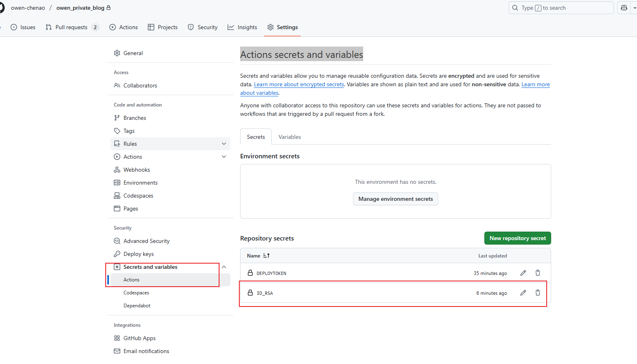Delete the ID_RSA secret via trash icon

(538, 293)
